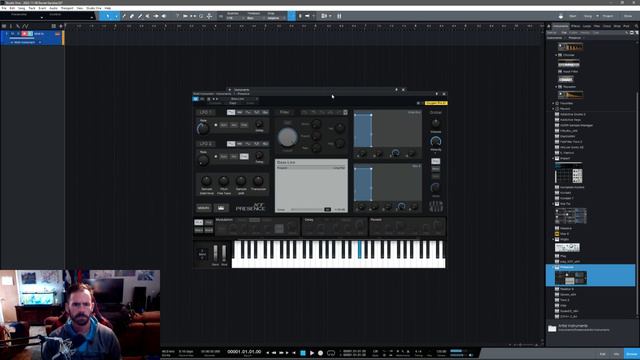The height and width of the screenshot is (360, 640).
Task: Click the LFO 2 Delay knob
Action: (259, 155)
